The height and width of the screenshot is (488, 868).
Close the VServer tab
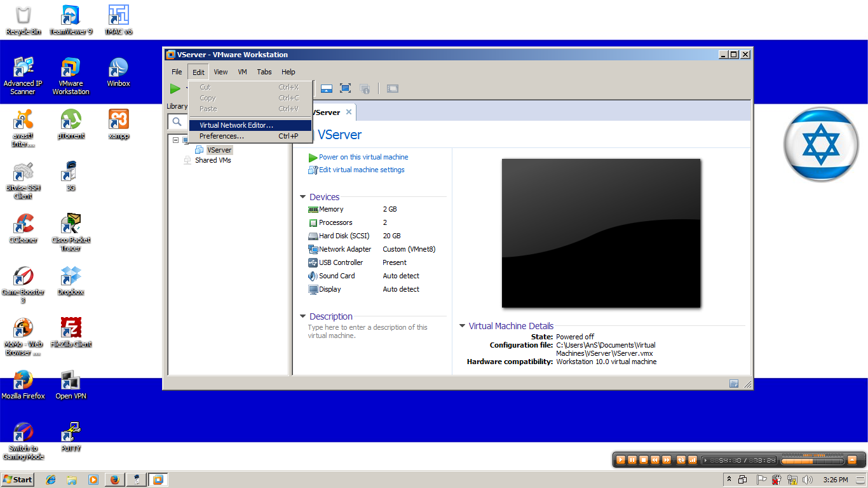[349, 112]
